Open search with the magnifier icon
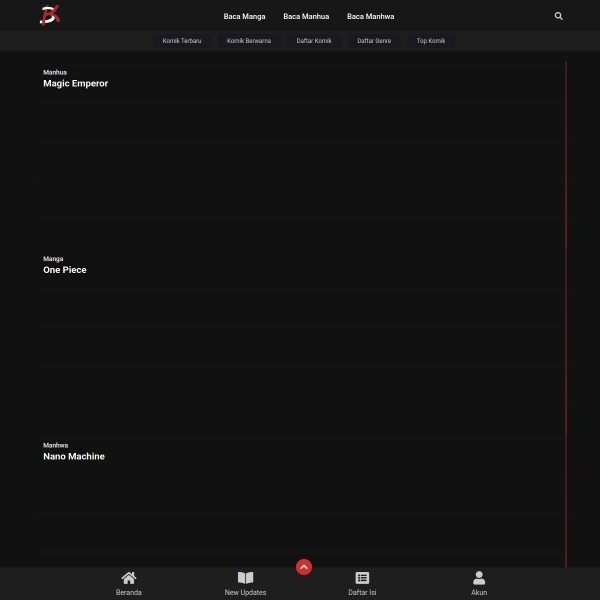 pos(558,16)
